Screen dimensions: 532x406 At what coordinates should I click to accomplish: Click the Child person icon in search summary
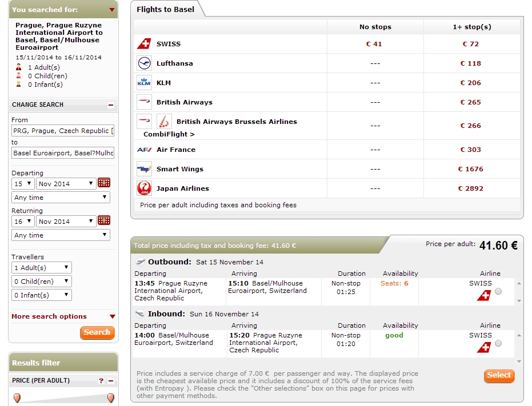pos(19,75)
